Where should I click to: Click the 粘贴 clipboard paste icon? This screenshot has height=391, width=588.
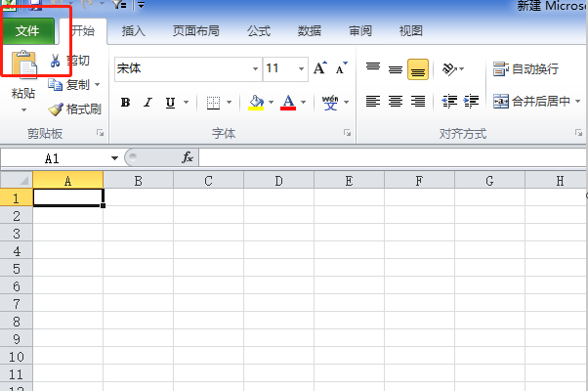tap(24, 65)
